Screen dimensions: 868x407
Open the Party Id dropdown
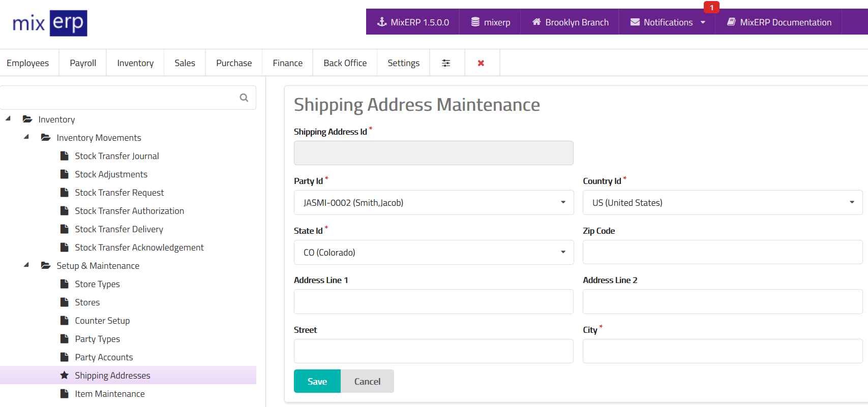pyautogui.click(x=433, y=203)
